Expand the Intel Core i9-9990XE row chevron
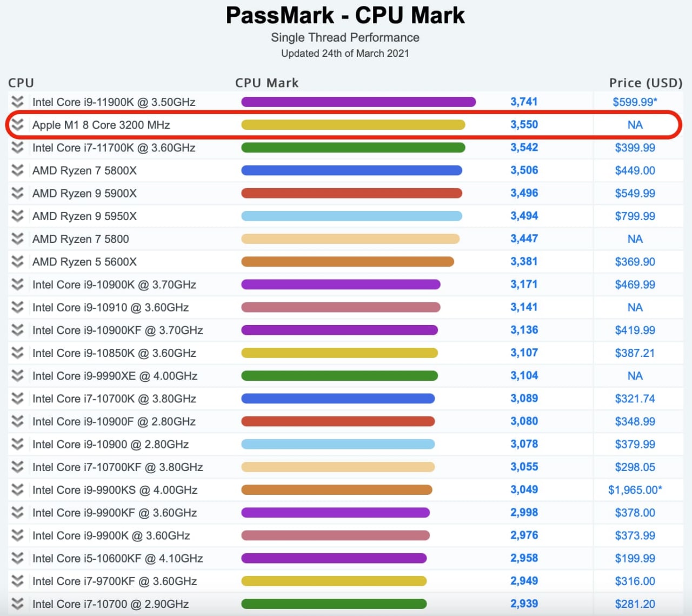Image resolution: width=692 pixels, height=616 pixels. [x=18, y=376]
